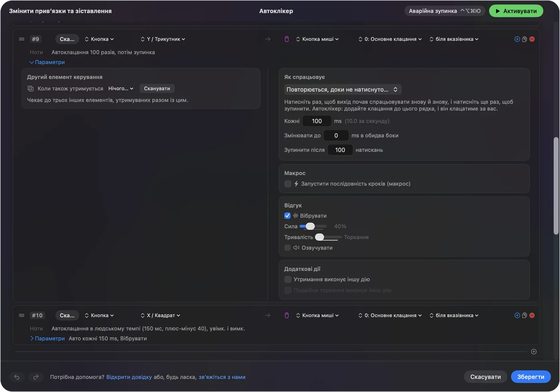Screen dimensions: 560x392
Task: Duplicate row #10 with the copy icon
Action: coord(524,315)
